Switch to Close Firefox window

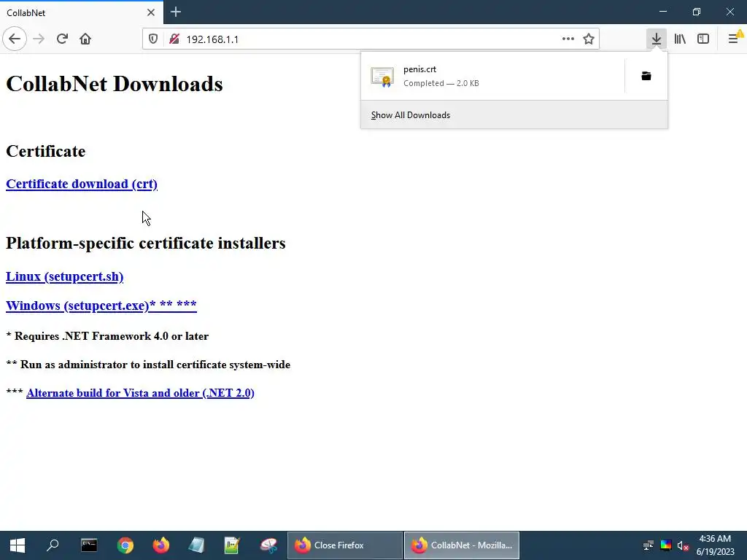coord(345,545)
